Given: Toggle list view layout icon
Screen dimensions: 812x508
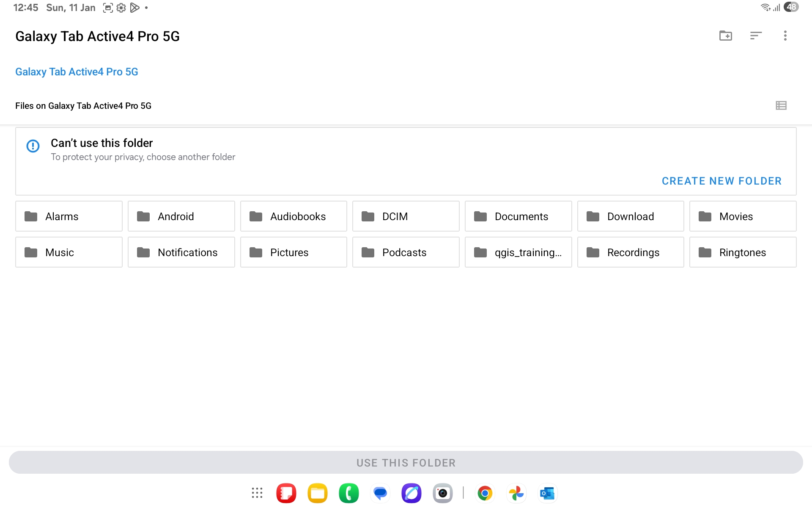Looking at the screenshot, I should tap(781, 105).
